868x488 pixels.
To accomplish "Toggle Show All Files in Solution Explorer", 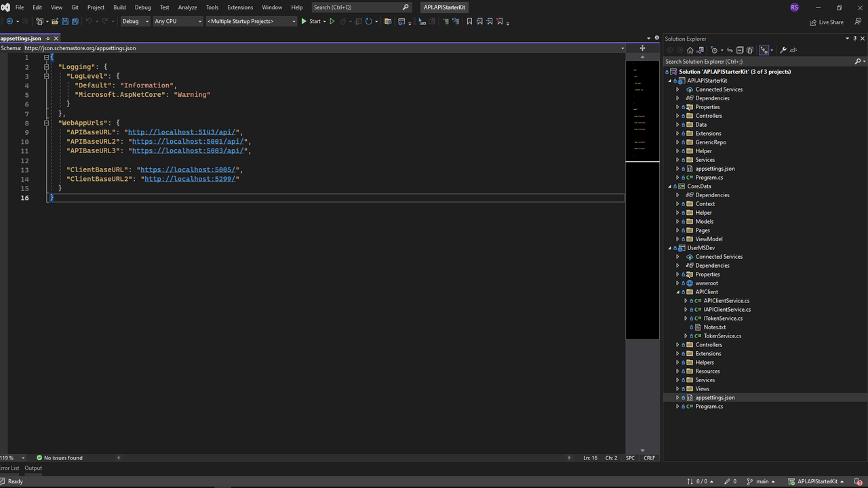I will tap(750, 50).
